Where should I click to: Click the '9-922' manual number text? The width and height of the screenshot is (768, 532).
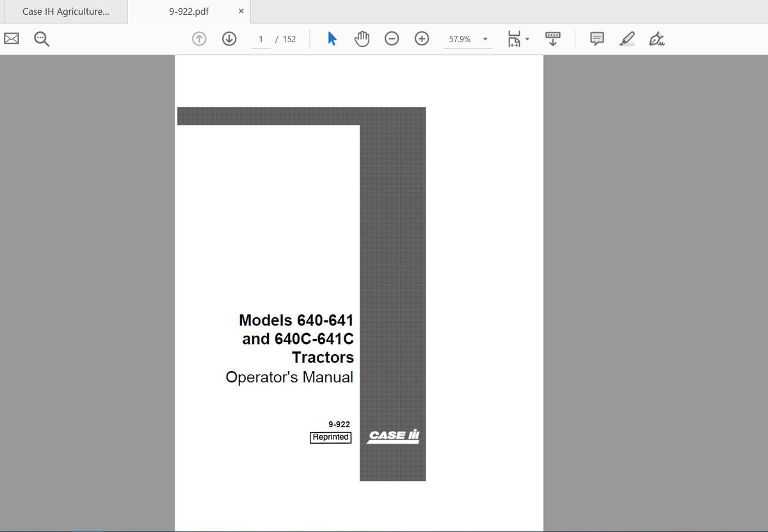coord(339,424)
